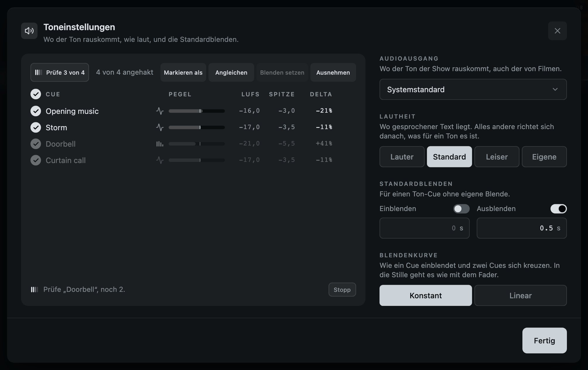
Task: Stop the check with Stopp
Action: [x=342, y=290]
